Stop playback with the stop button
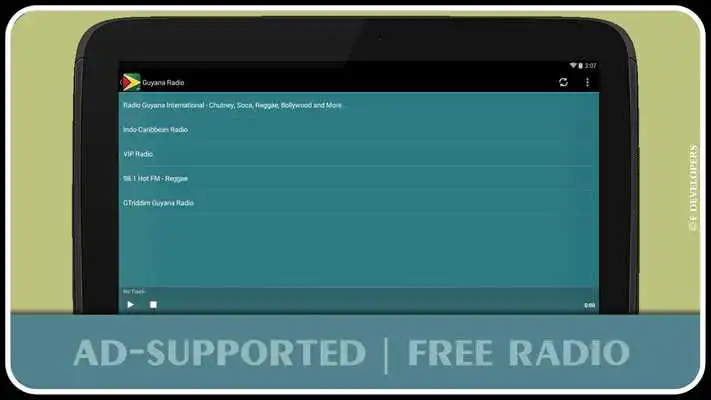 pyautogui.click(x=153, y=305)
